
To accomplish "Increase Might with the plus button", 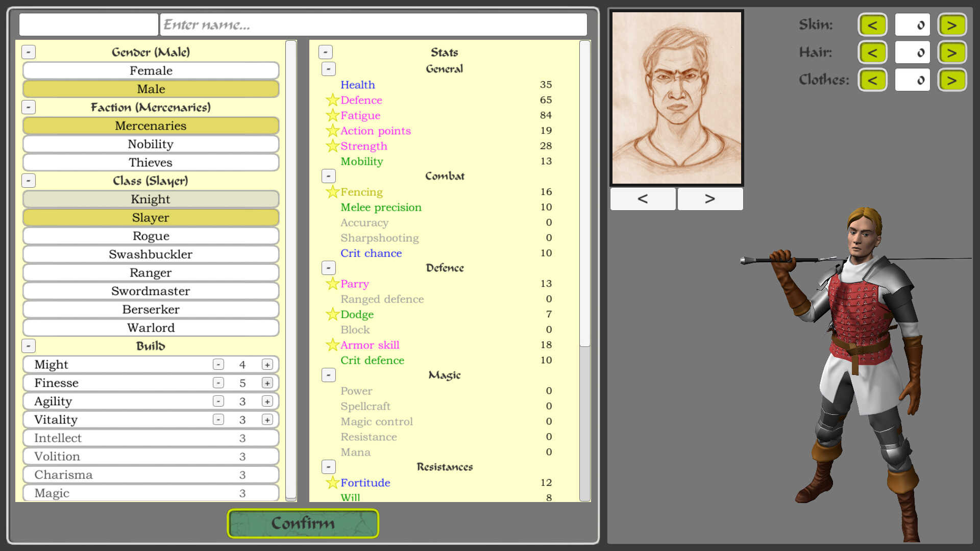I will (267, 365).
